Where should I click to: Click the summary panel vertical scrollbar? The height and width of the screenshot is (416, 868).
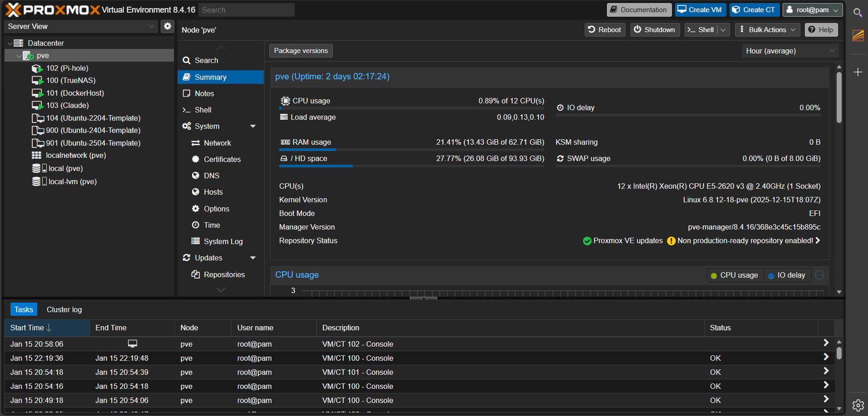tap(839, 98)
